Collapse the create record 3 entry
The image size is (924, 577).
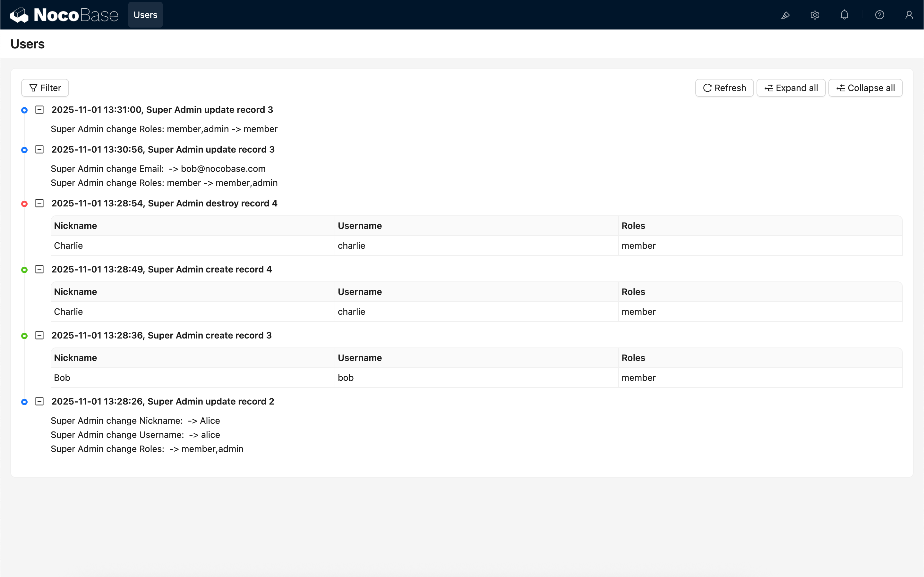click(39, 335)
